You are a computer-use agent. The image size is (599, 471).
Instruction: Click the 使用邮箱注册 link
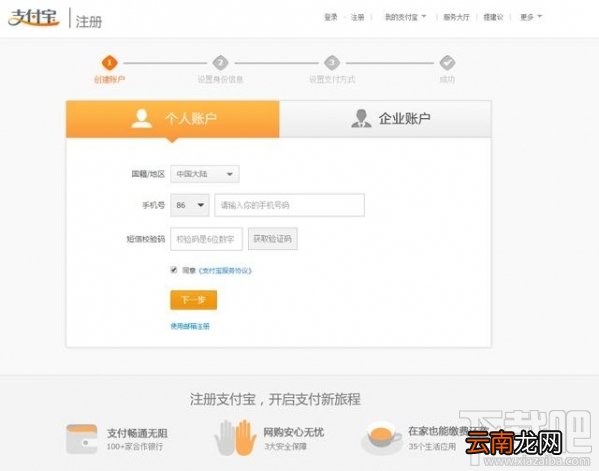point(190,326)
